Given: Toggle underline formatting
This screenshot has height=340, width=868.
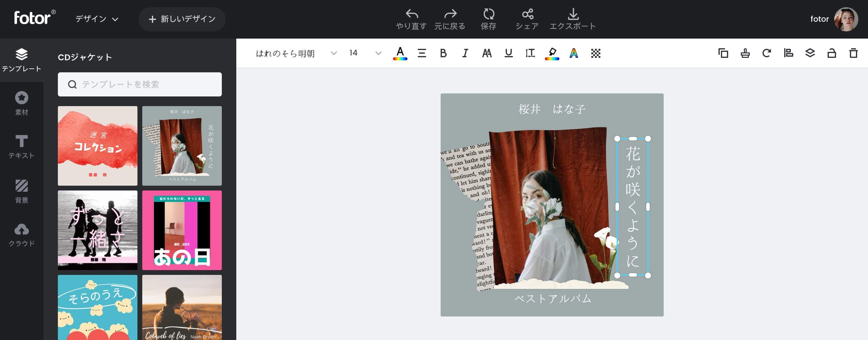Looking at the screenshot, I should coord(508,53).
